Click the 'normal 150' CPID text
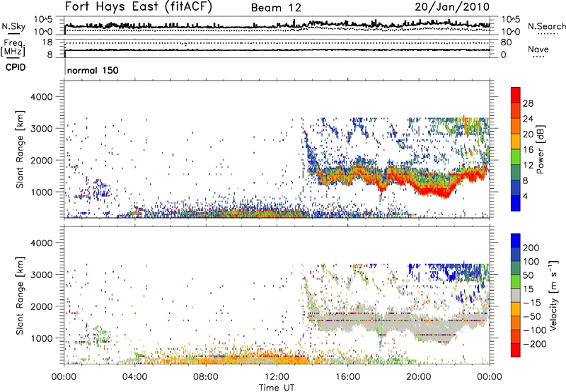The image size is (566, 392). coord(93,70)
